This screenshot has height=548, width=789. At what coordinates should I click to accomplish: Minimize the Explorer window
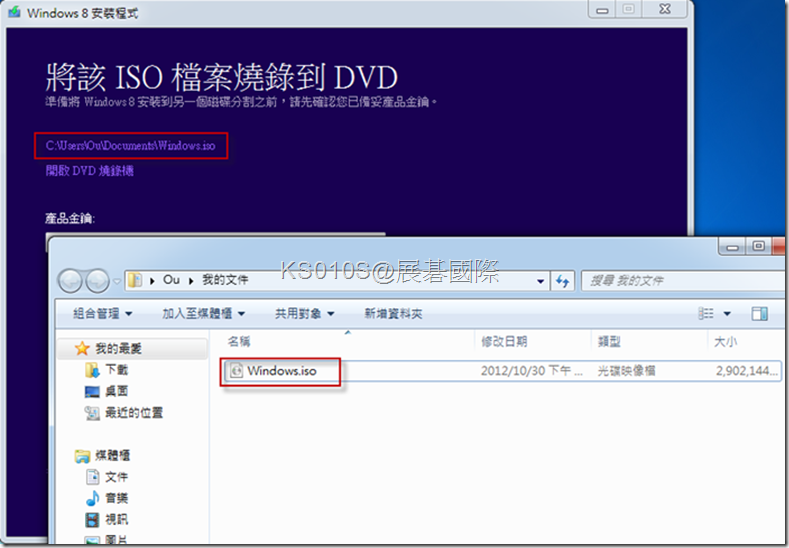[732, 247]
